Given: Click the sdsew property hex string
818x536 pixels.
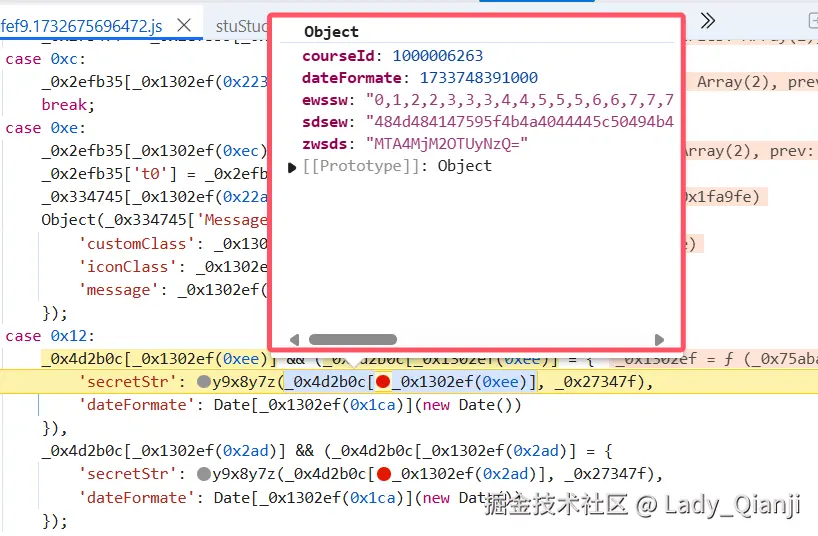Looking at the screenshot, I should coord(520,122).
